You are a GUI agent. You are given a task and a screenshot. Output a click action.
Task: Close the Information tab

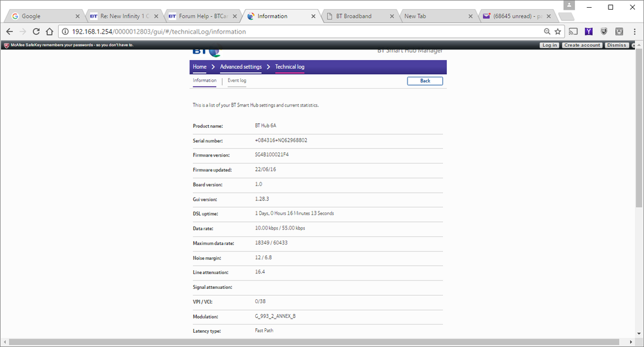coord(313,16)
